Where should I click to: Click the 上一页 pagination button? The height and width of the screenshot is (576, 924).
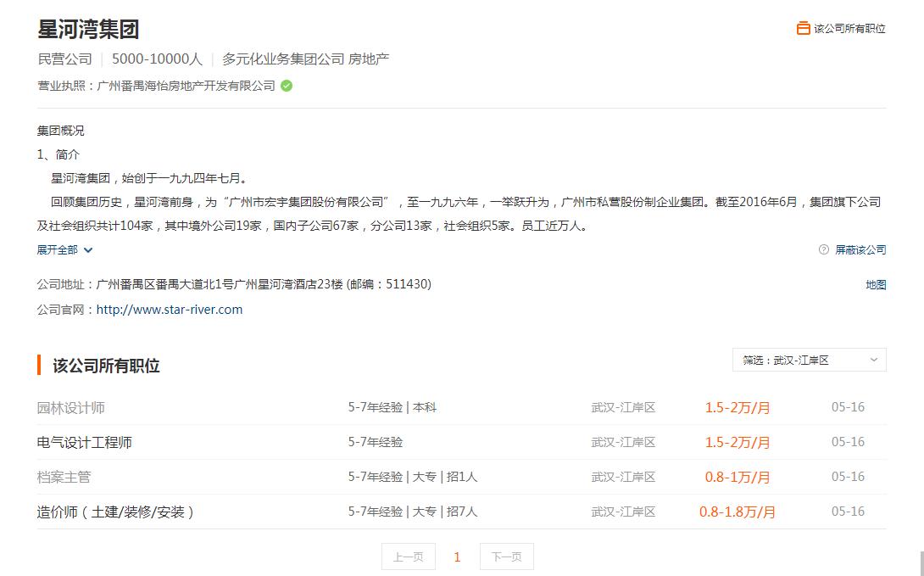[408, 556]
